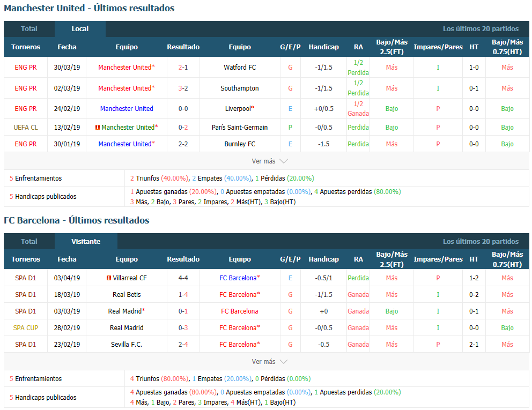Click the 'Manchester United - Últimos resultados' heading
The image size is (532, 410).
[x=89, y=8]
